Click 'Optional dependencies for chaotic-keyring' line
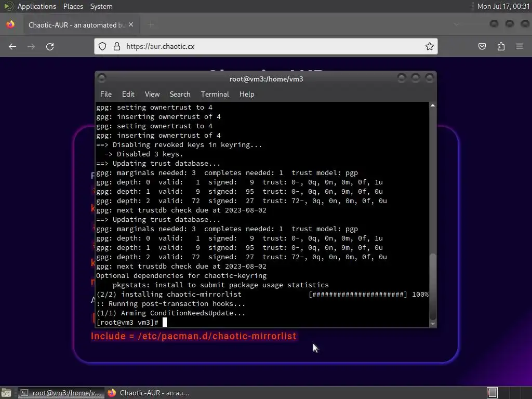The image size is (532, 399). (181, 275)
